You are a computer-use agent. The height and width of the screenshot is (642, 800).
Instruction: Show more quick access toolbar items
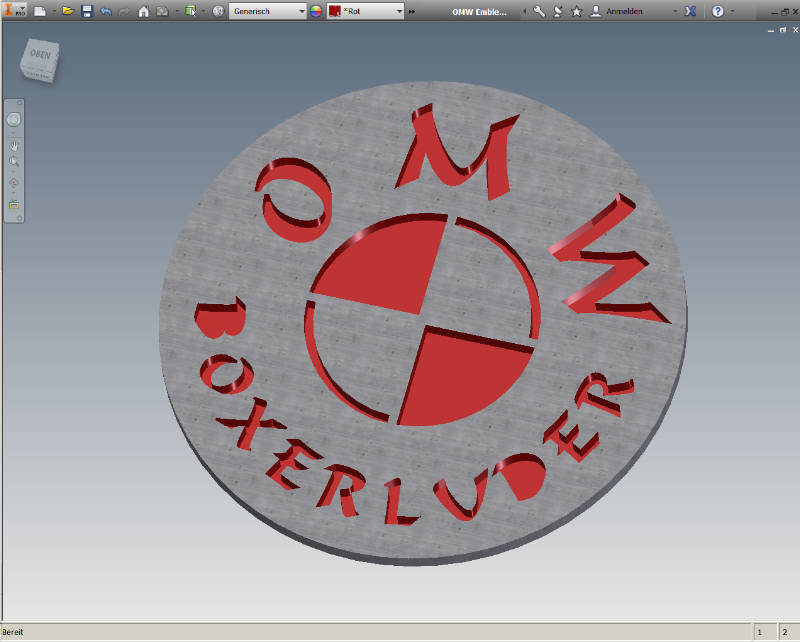(412, 11)
